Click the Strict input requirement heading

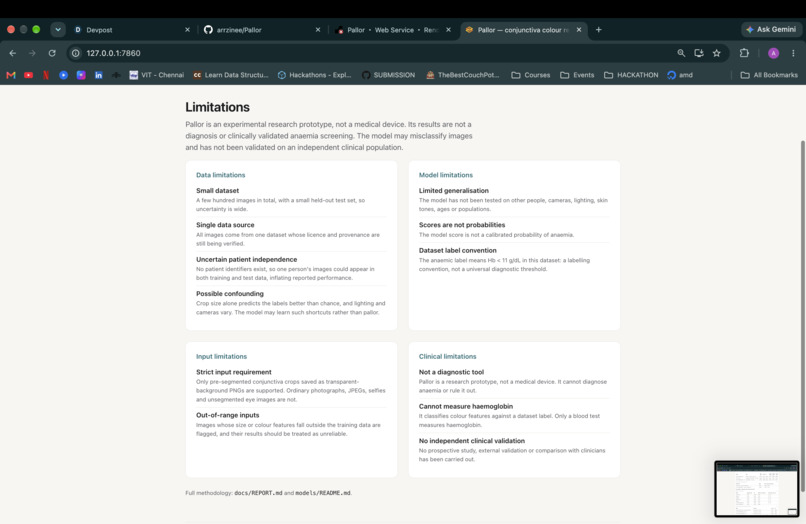pyautogui.click(x=233, y=372)
